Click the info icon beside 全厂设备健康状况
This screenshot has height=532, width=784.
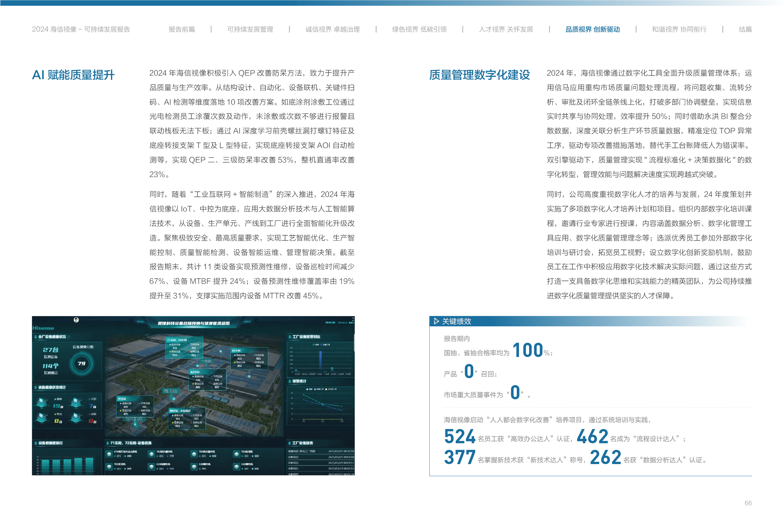69,337
